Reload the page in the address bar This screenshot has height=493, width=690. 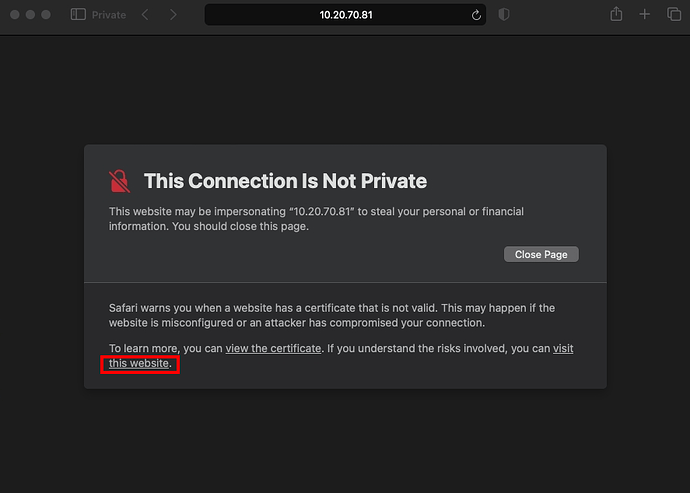[x=477, y=15]
